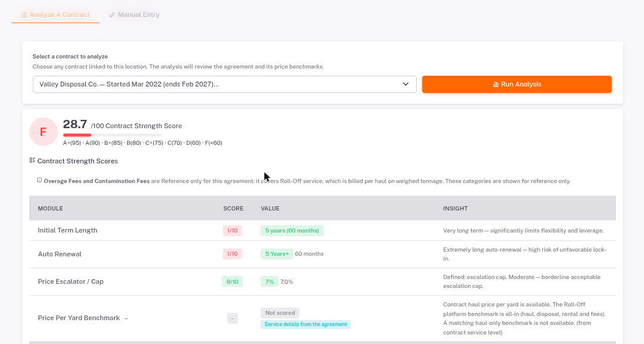Click the 'Contract haul price per yard' insight text
Image resolution: width=644 pixels, height=344 pixels.
tap(525, 318)
